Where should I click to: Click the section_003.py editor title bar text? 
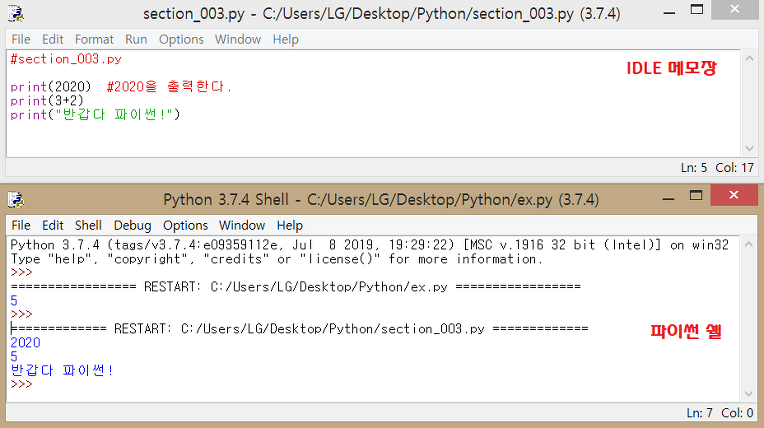click(382, 14)
